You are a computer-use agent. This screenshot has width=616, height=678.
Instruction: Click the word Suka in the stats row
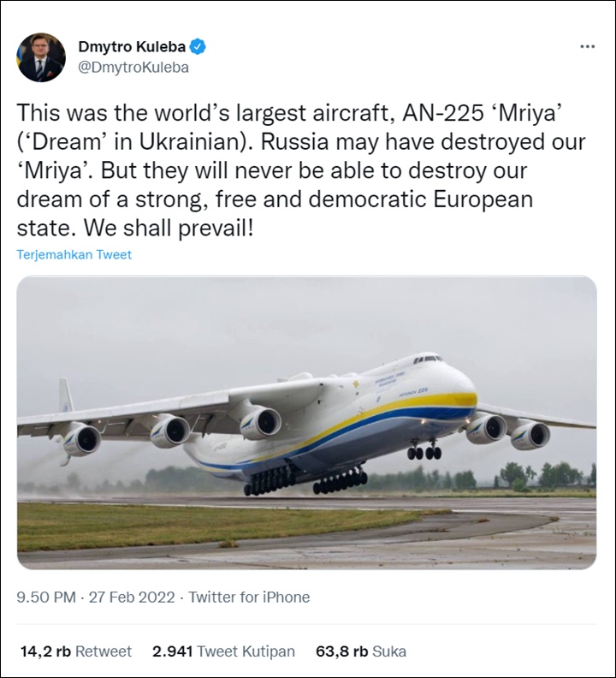389,651
